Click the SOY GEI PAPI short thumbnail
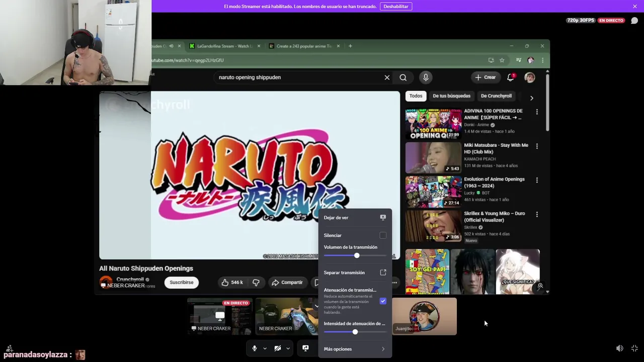 click(427, 271)
